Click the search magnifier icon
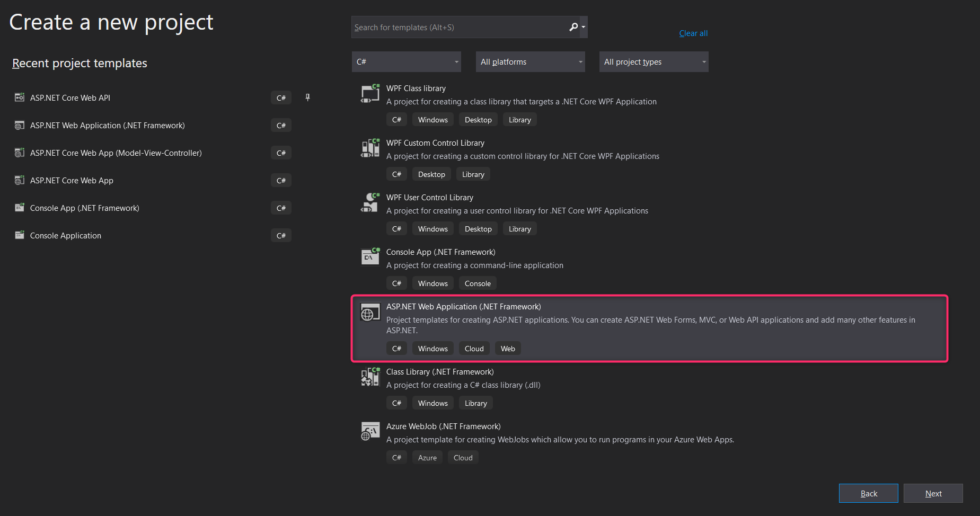Screen dimensions: 980x516 573,27
